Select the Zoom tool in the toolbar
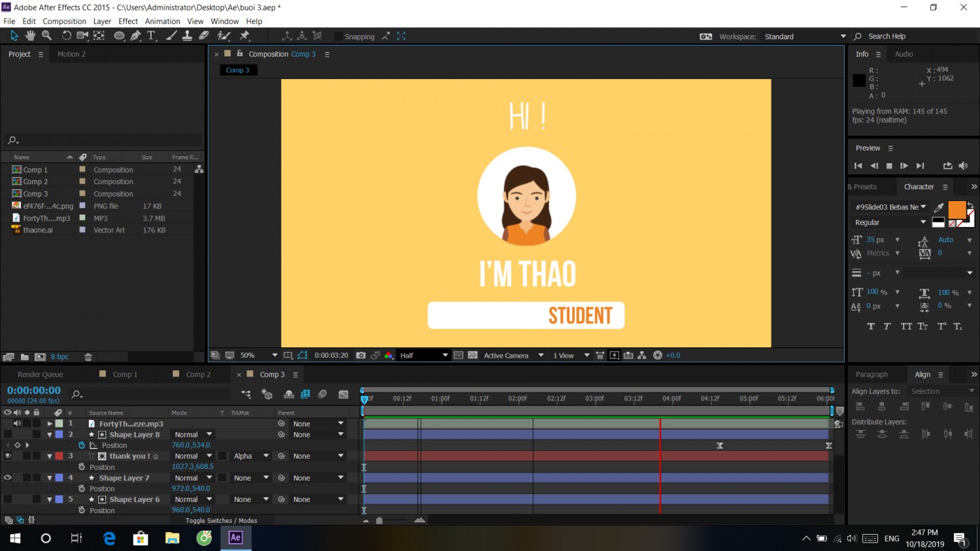Viewport: 980px width, 551px height. [46, 36]
